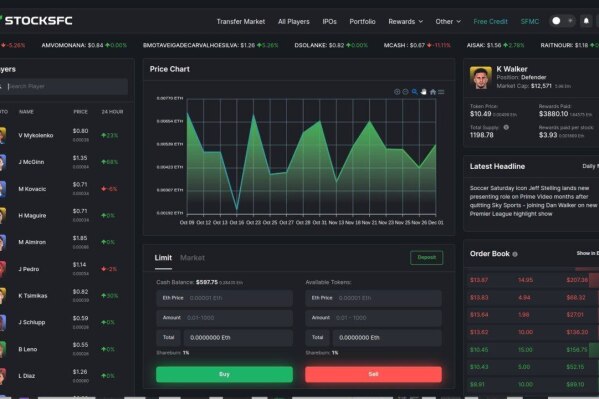Click the $10.45 buy order row
This screenshot has width=599, height=399.
point(533,350)
